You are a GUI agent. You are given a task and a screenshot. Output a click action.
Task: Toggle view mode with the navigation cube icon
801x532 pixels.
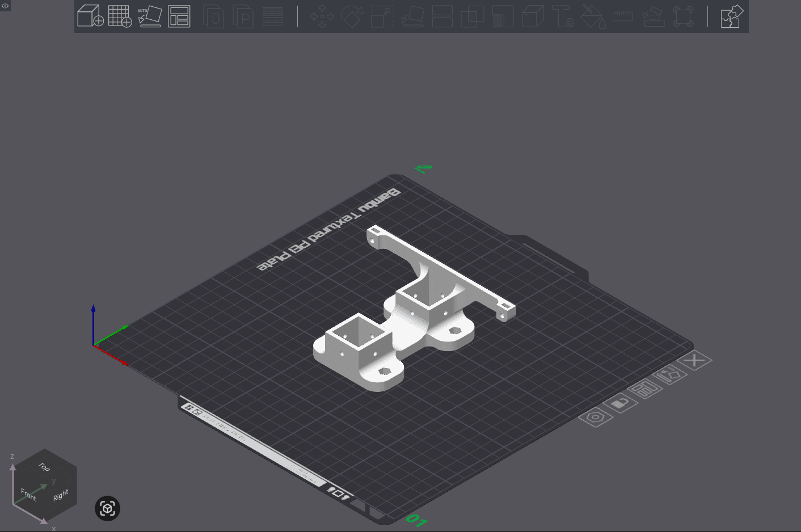click(107, 509)
